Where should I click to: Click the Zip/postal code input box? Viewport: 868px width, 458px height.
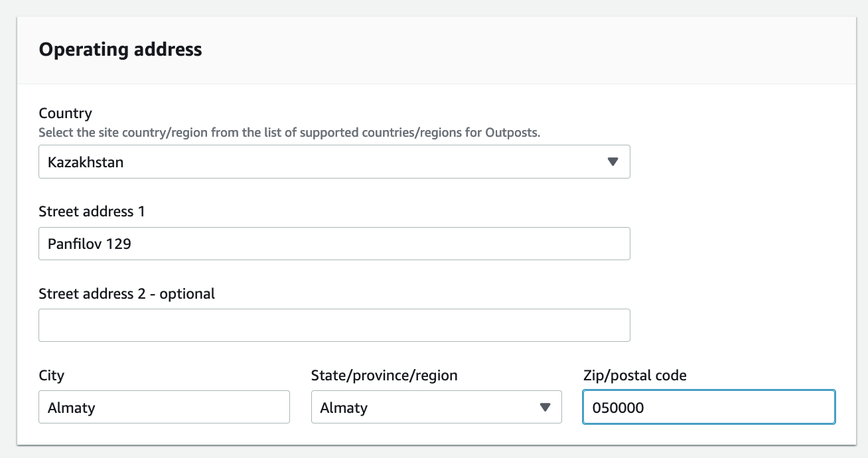coord(708,408)
